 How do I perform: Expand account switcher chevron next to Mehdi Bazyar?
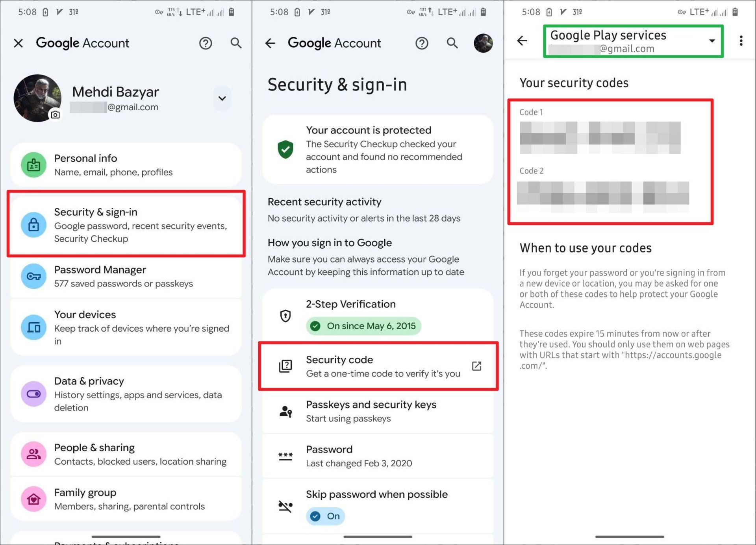tap(222, 98)
